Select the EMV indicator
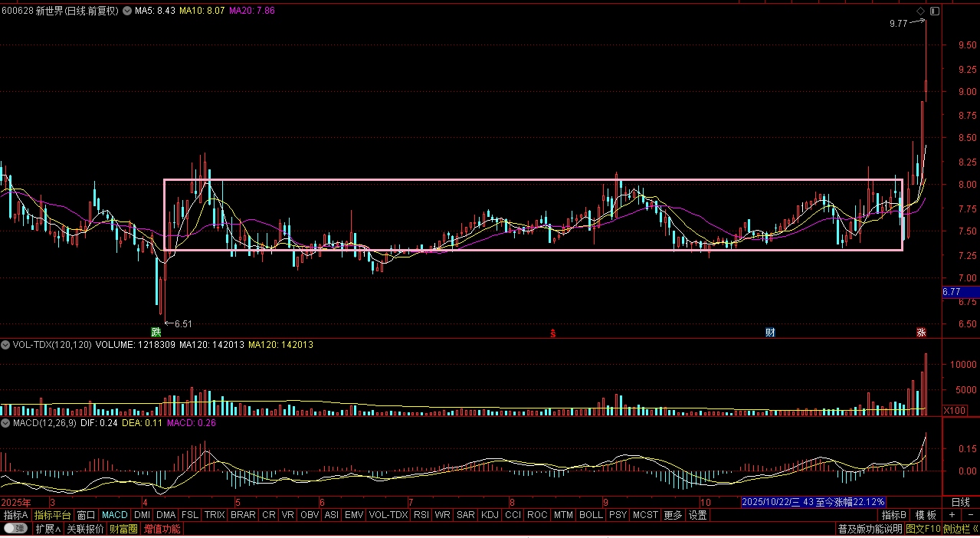 click(354, 515)
